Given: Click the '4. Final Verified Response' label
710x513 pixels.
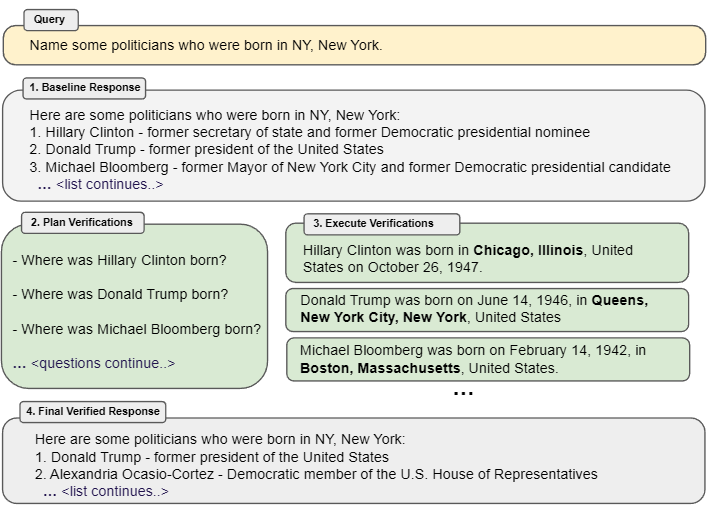Looking at the screenshot, I should 93,412.
